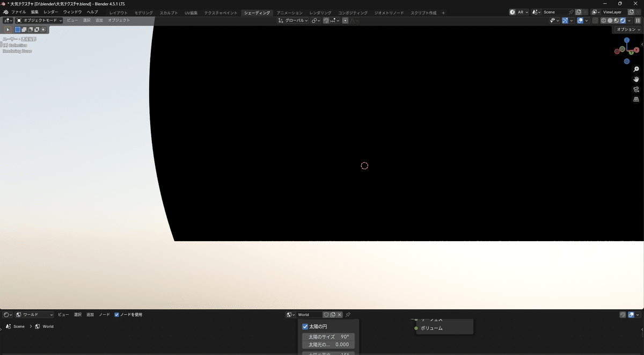Screen dimensions: 644x355
Task: Toggle node editor snapping icon at right
Action: (x=623, y=315)
